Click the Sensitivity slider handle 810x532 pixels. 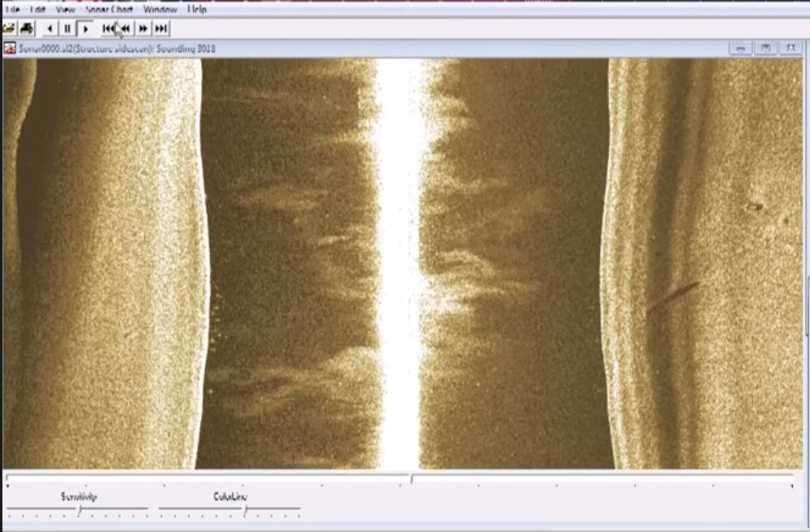coord(79,510)
